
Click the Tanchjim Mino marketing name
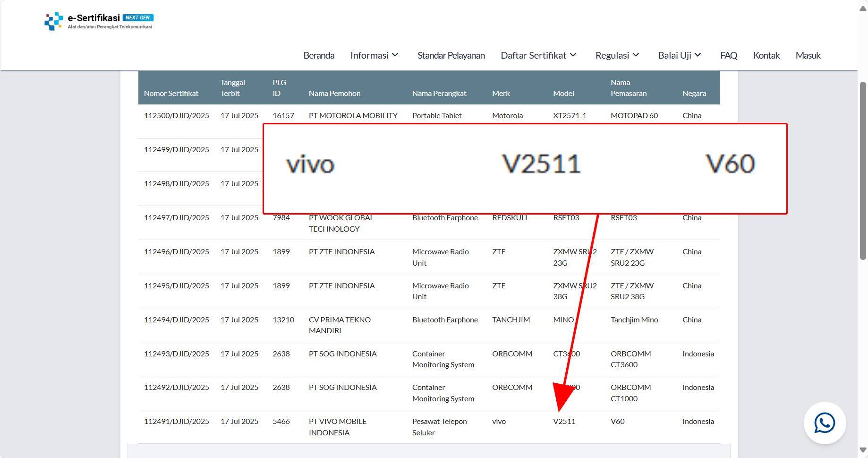coord(634,320)
